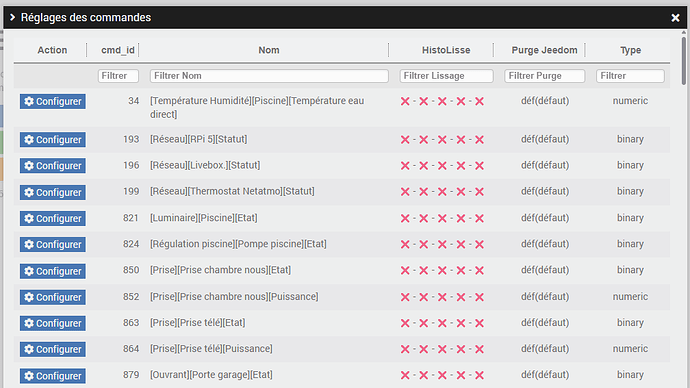Viewport: 690px width, 388px height.
Task: Click cmd_id value 879
Action: click(131, 375)
